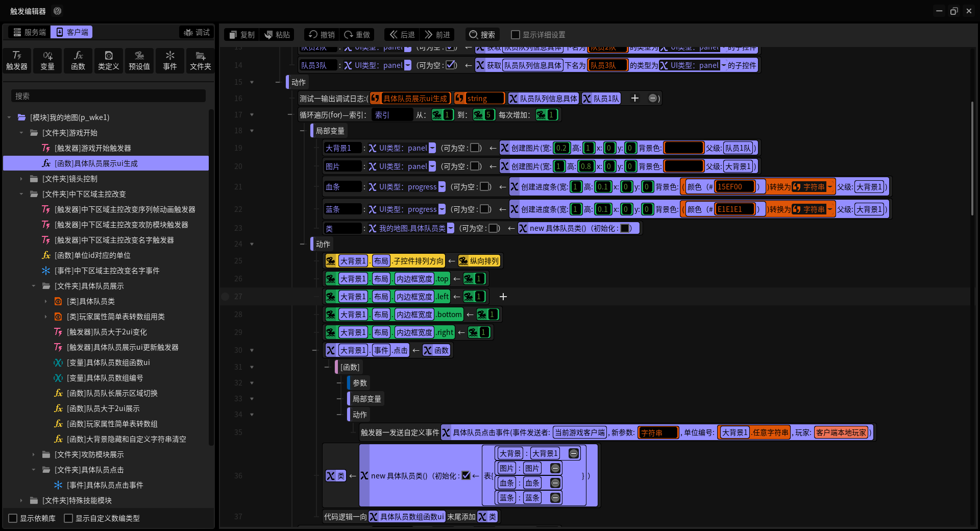The width and height of the screenshot is (980, 531).
Task: Edit color value 15EF00
Action: pyautogui.click(x=734, y=187)
